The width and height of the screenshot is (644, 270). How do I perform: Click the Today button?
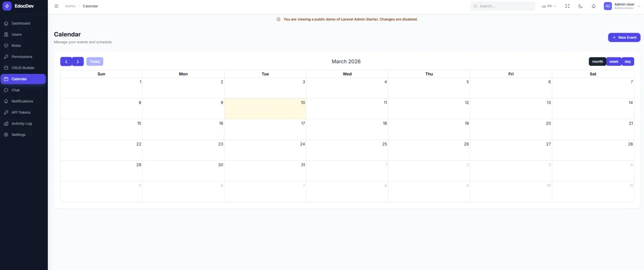tap(95, 61)
